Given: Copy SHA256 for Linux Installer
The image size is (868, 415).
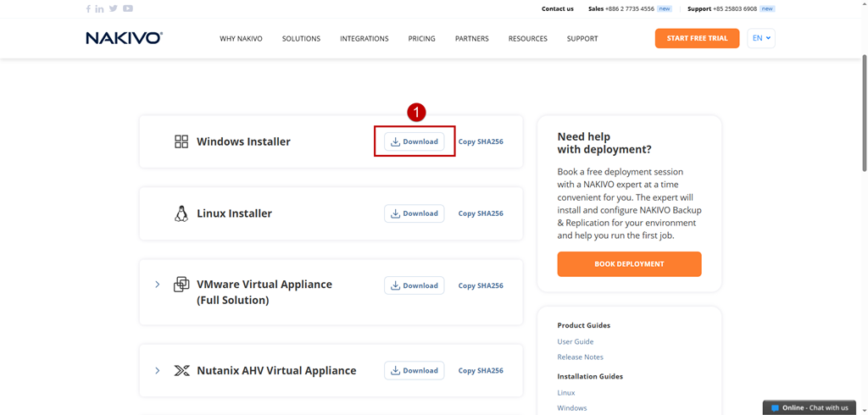Looking at the screenshot, I should (x=481, y=213).
